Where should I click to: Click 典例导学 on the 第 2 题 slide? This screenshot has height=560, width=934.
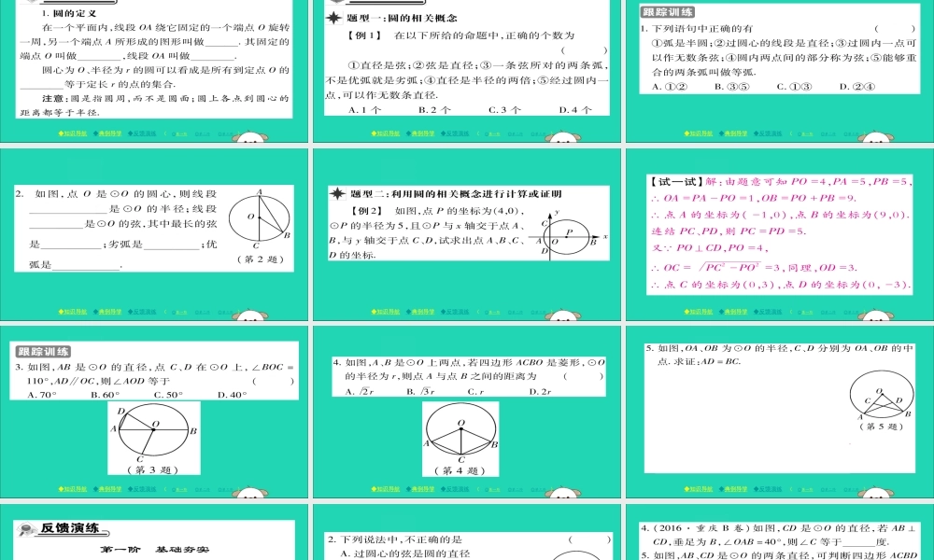coord(107,311)
